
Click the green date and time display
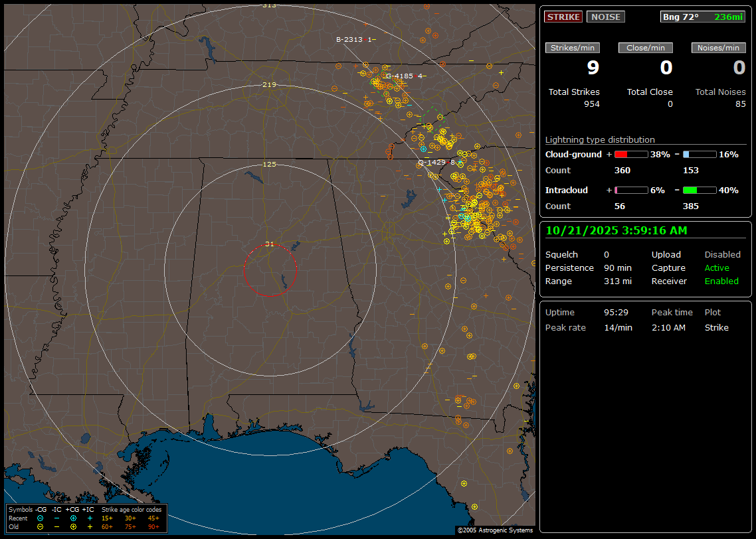(616, 231)
